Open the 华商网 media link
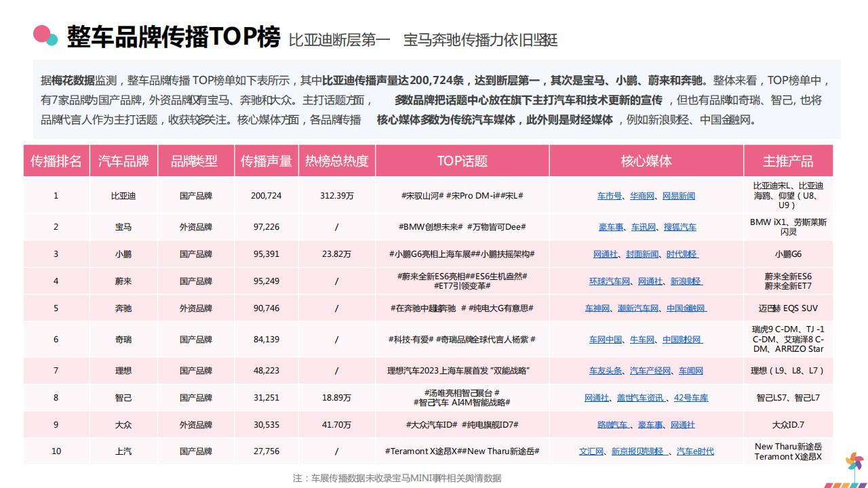Image resolution: width=868 pixels, height=488 pixels. coord(642,196)
